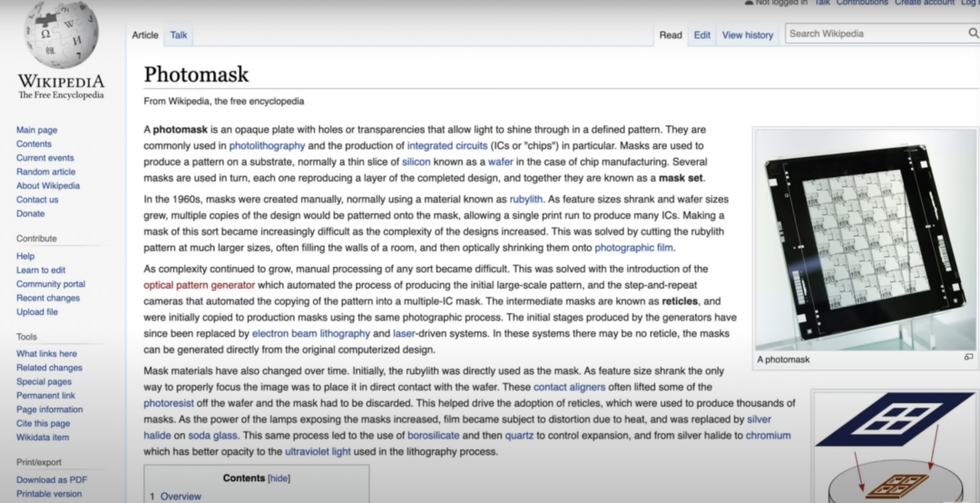The width and height of the screenshot is (980, 503).
Task: Open Contributions link at top
Action: [862, 3]
